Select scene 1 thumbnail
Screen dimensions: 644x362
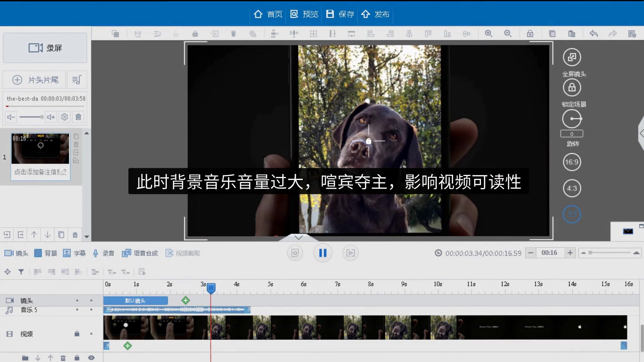tap(40, 148)
